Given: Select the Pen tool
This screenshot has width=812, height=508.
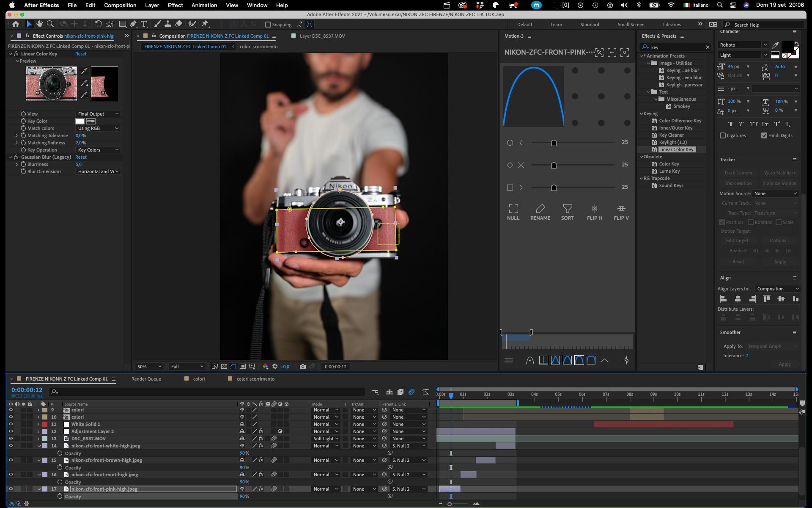Looking at the screenshot, I should 133,24.
